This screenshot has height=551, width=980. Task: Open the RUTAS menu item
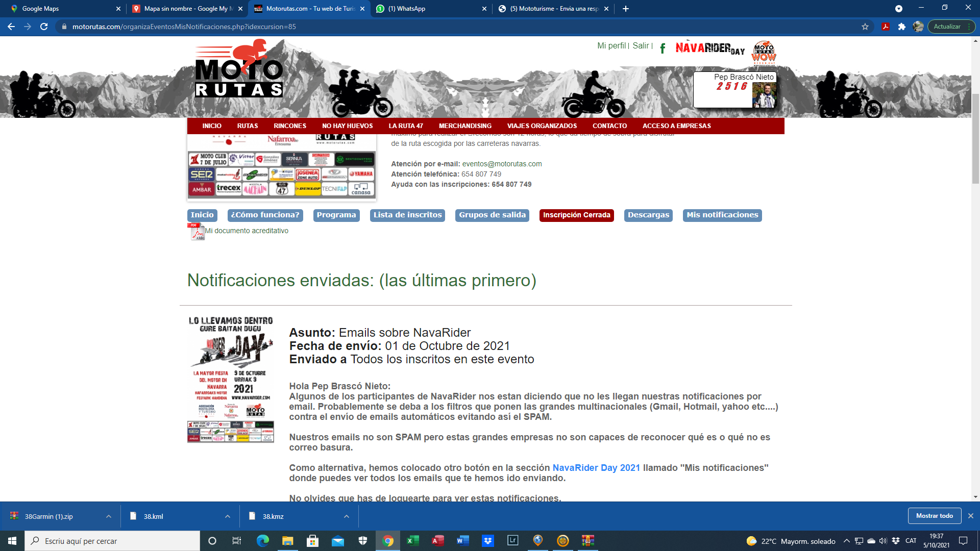click(248, 126)
